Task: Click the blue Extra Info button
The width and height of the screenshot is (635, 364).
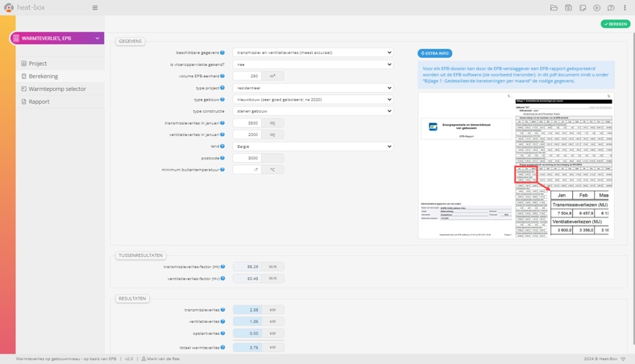Action: (x=434, y=53)
